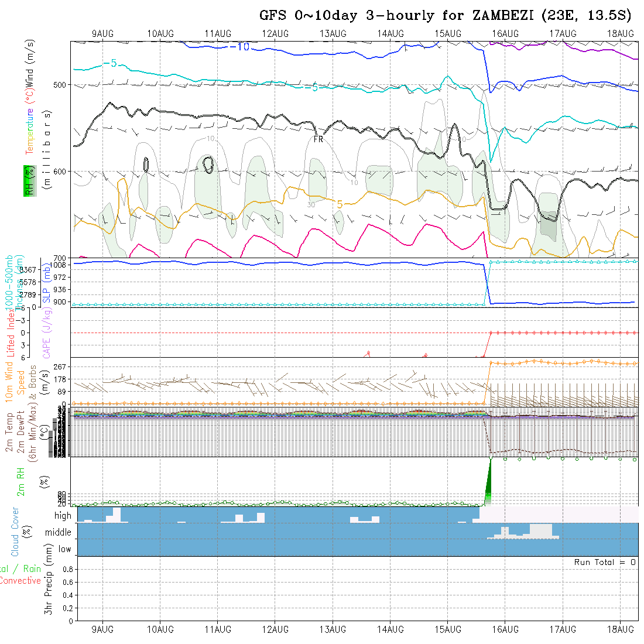The width and height of the screenshot is (644, 644).
Task: Click the 10AUG label on the bottom axis
Action: tap(160, 629)
